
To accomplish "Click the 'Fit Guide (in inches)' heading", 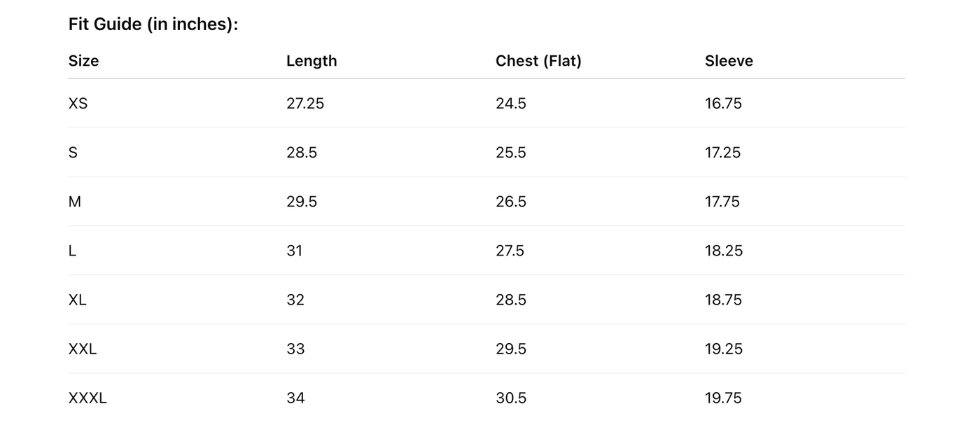I will tap(153, 25).
